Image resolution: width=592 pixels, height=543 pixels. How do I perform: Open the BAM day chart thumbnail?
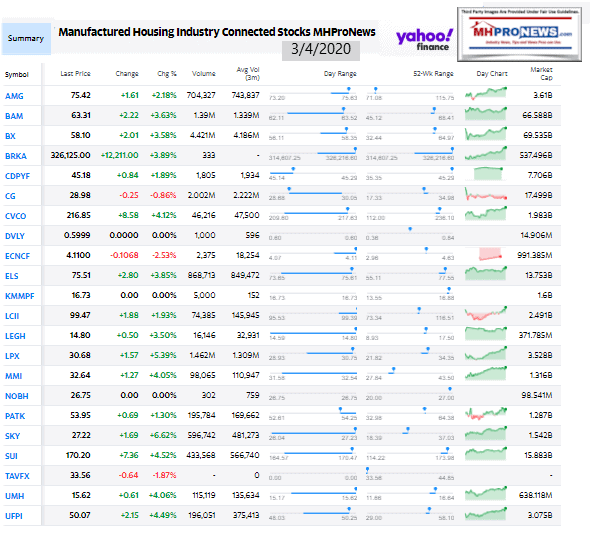click(x=486, y=113)
